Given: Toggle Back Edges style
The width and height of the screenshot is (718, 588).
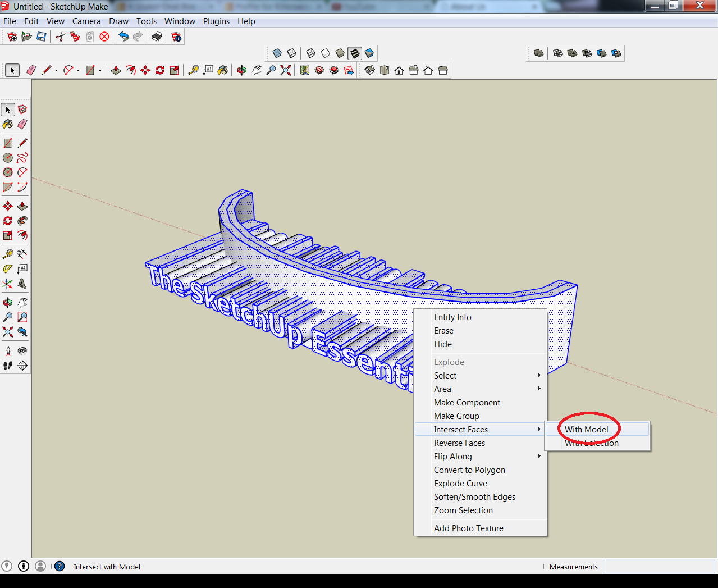Looking at the screenshot, I should (292, 53).
